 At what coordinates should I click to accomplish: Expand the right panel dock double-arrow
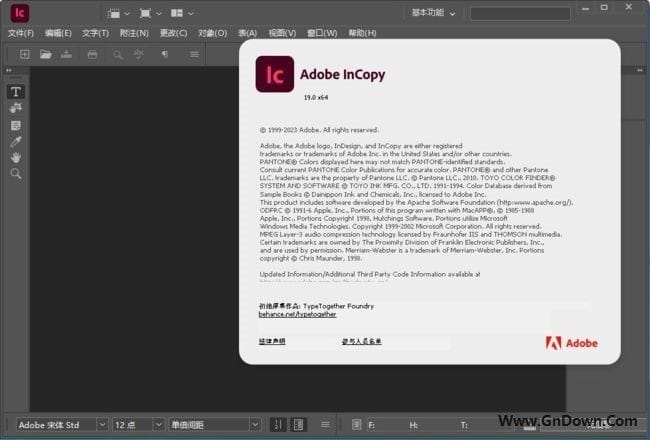(640, 70)
